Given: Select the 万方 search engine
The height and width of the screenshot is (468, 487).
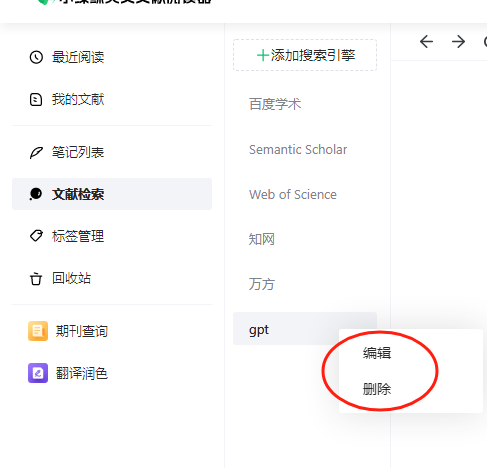Looking at the screenshot, I should [x=305, y=284].
